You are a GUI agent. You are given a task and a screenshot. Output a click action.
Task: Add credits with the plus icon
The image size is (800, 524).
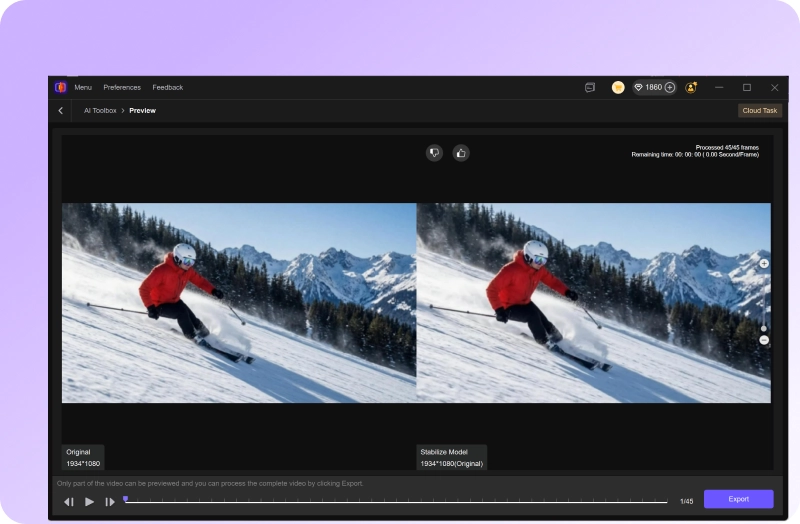pos(670,88)
